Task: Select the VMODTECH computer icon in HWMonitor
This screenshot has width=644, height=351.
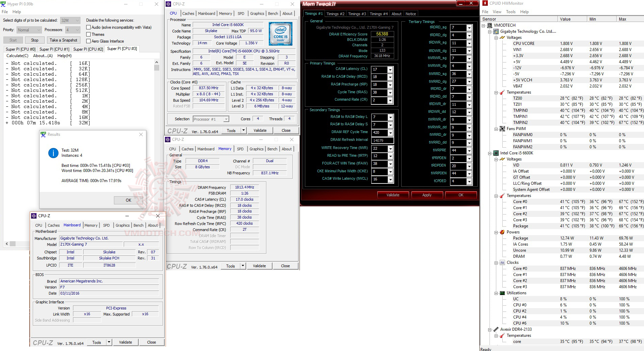Action: pos(490,25)
